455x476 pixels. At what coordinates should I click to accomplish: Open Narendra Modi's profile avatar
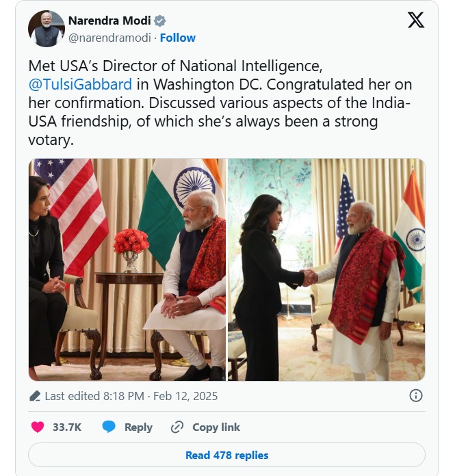[x=46, y=29]
